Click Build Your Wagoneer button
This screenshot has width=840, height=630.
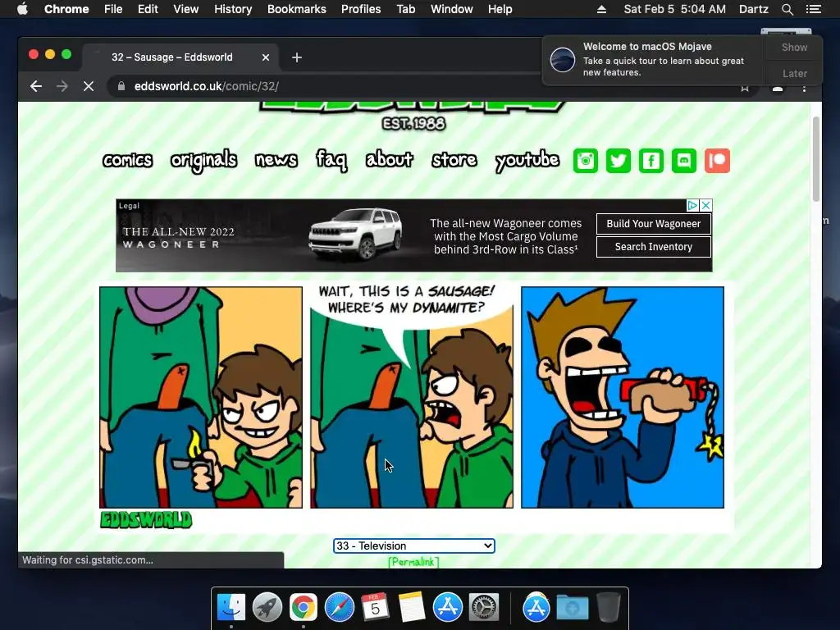(x=654, y=224)
